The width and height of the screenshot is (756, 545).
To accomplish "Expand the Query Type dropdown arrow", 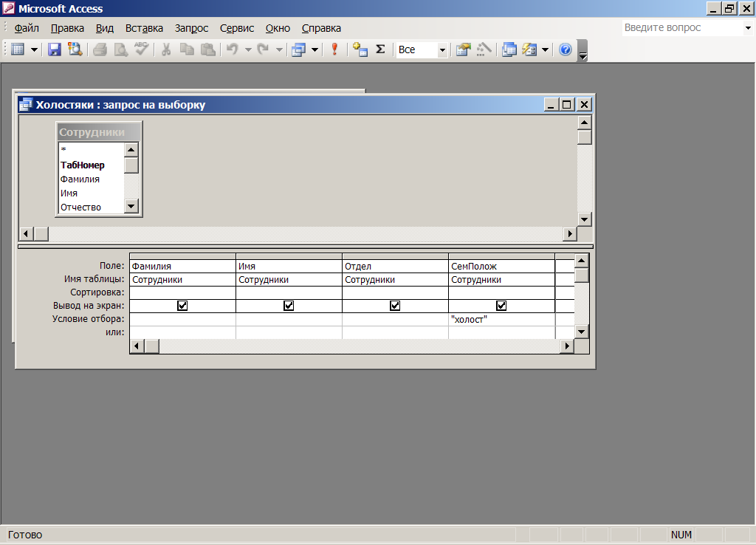I will pos(315,49).
